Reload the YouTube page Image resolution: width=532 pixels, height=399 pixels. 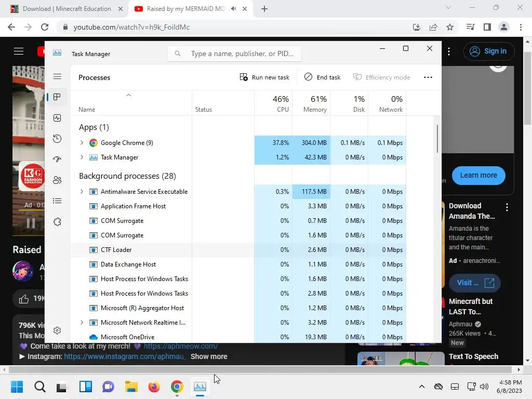45,27
